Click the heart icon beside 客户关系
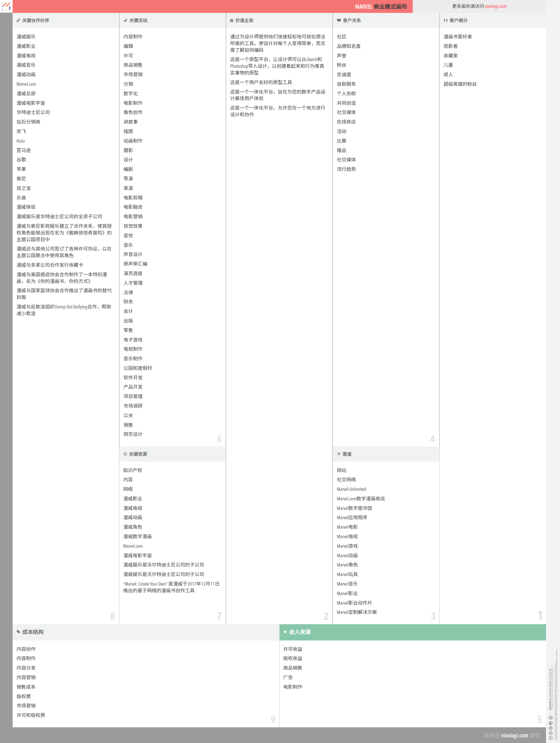The height and width of the screenshot is (743, 560). point(339,20)
